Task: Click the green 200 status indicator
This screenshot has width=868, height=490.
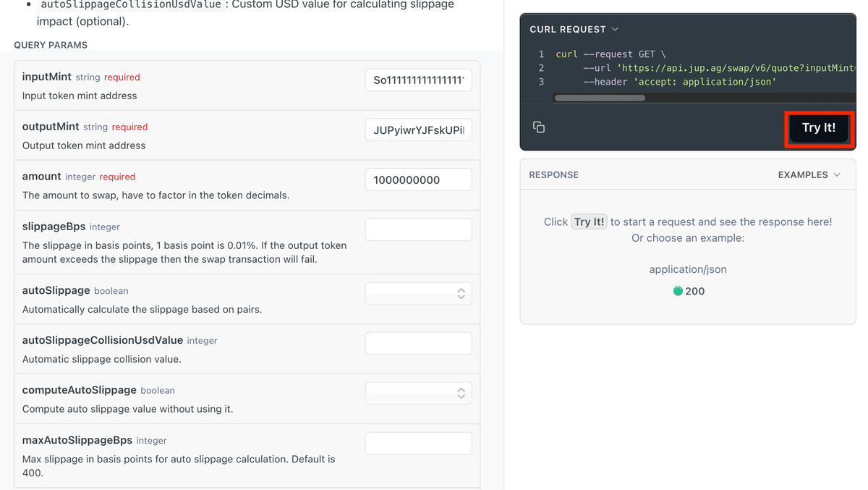Action: coord(678,291)
